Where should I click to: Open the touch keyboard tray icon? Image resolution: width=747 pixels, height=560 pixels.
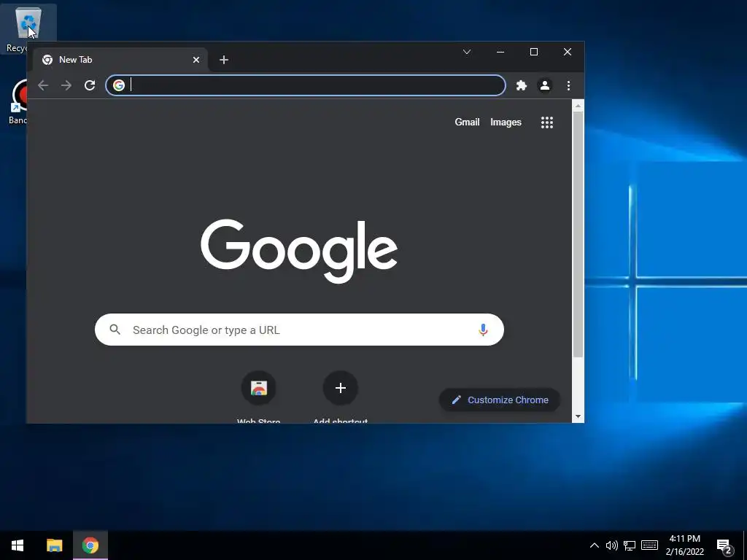649,545
